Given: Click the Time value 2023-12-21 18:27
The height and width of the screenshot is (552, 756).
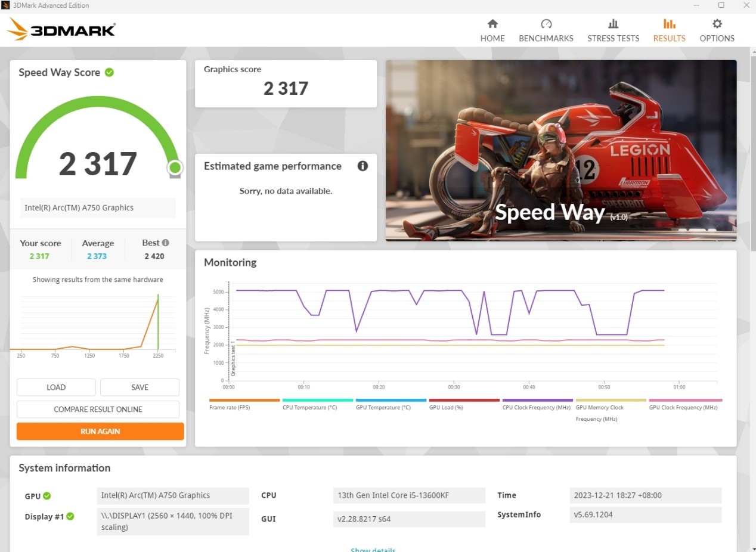Looking at the screenshot, I should point(646,495).
